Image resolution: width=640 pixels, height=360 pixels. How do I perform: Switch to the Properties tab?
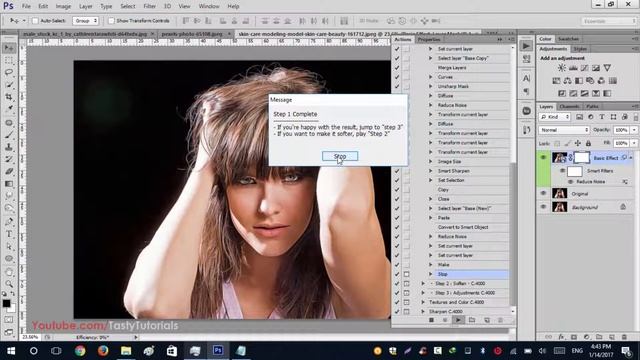click(x=429, y=40)
